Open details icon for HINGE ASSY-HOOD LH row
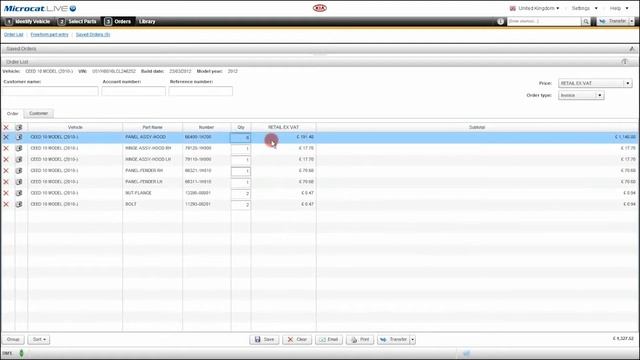Screen dimensions: 640x360 tap(19, 160)
